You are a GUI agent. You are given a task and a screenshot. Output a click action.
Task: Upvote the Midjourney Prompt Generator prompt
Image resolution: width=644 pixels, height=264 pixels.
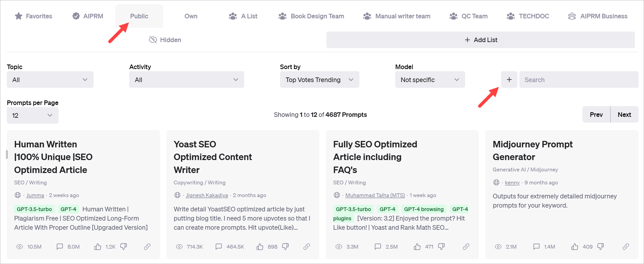(575, 246)
